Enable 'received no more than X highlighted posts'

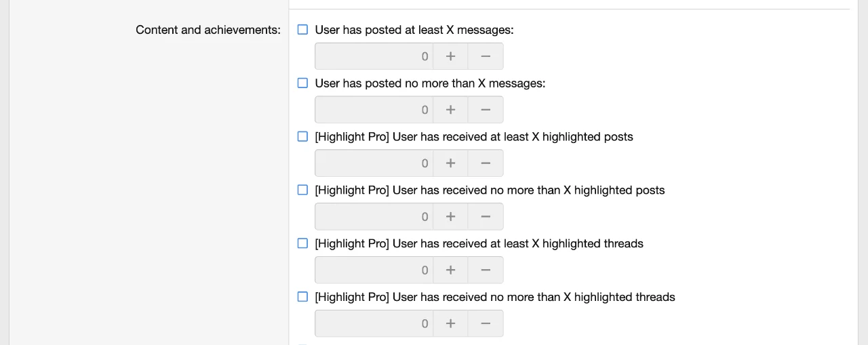(x=303, y=190)
